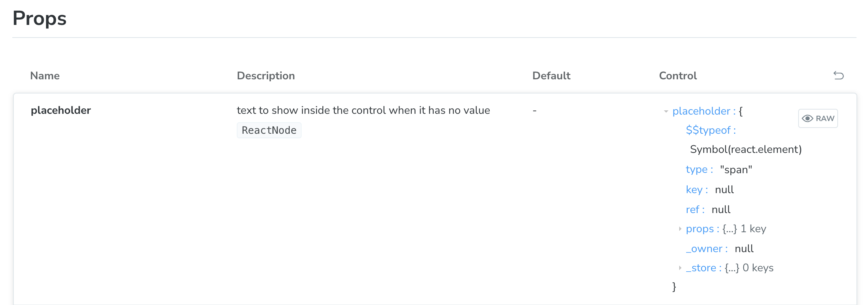Screen dimensions: 868x305
Task: Expand the props node with 1 key
Action: (680, 229)
